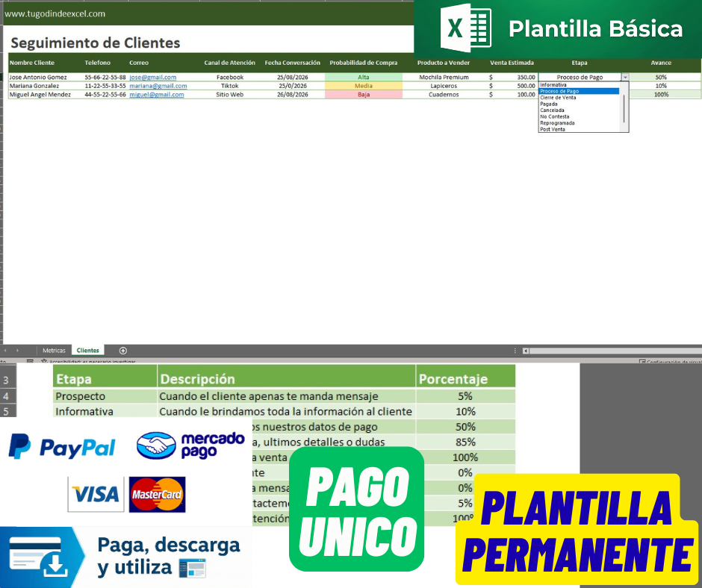Click the 'Probabilidad de Compra' column header
This screenshot has width=702, height=588.
364,63
